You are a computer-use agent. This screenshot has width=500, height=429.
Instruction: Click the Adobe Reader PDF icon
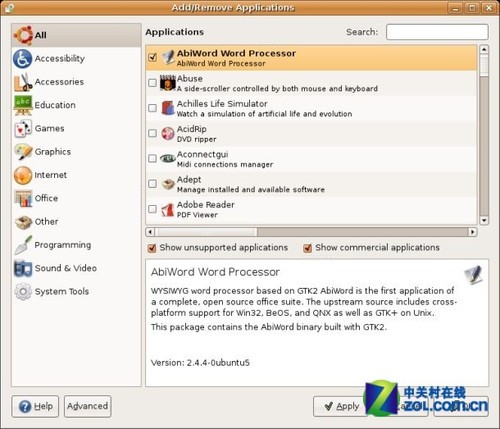(x=168, y=210)
